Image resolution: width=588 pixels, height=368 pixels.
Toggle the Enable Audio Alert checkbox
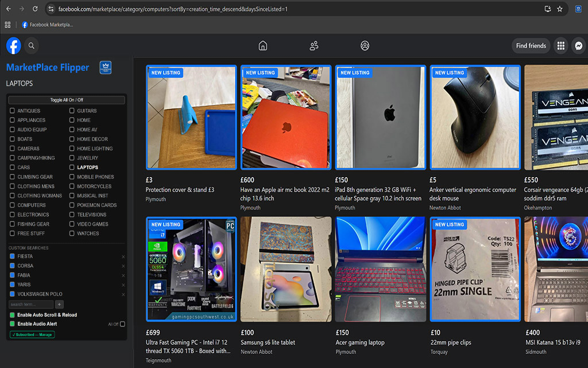pyautogui.click(x=12, y=324)
